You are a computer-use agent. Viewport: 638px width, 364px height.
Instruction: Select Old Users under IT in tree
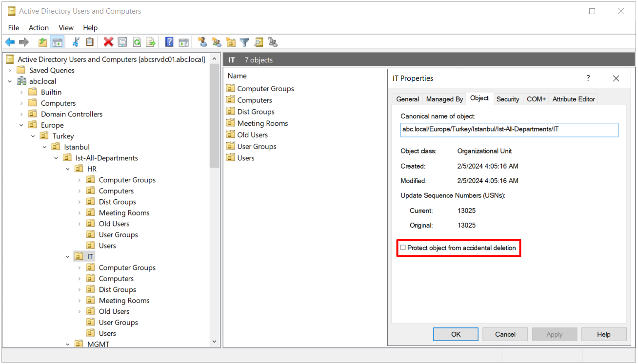click(x=114, y=311)
